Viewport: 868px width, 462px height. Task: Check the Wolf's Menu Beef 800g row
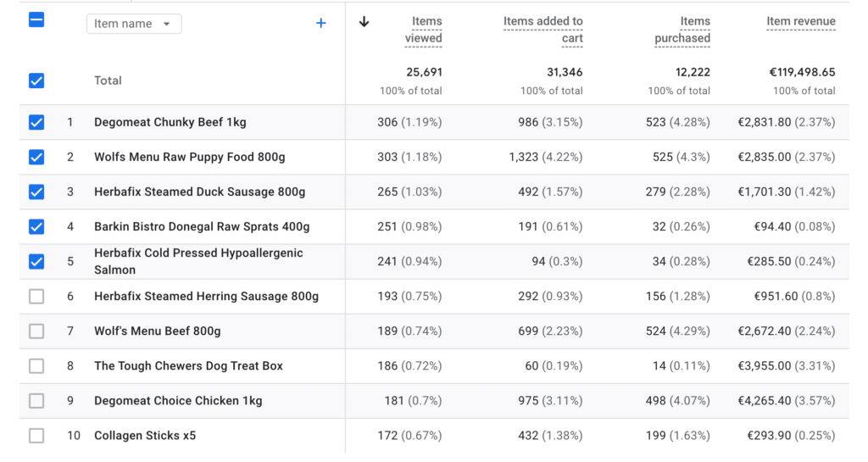point(36,331)
